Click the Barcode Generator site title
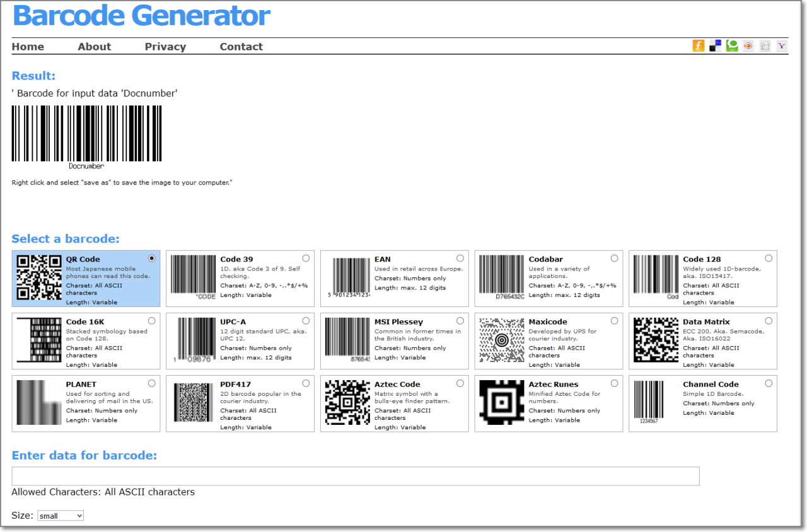 [142, 16]
